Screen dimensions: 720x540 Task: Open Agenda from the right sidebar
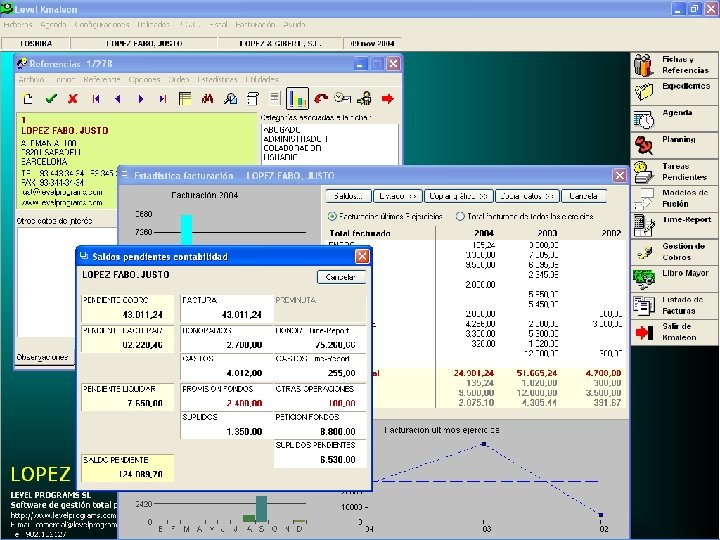point(674,118)
